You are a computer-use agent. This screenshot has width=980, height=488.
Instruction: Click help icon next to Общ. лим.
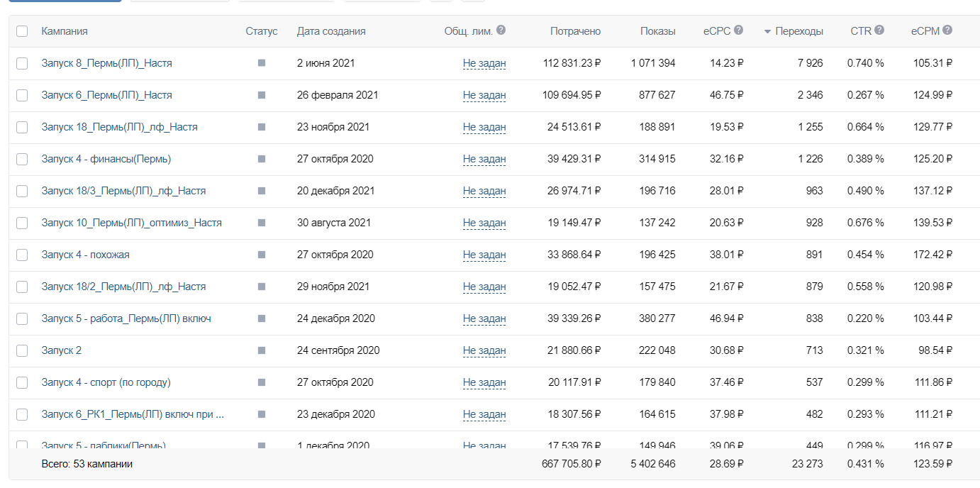pyautogui.click(x=501, y=30)
